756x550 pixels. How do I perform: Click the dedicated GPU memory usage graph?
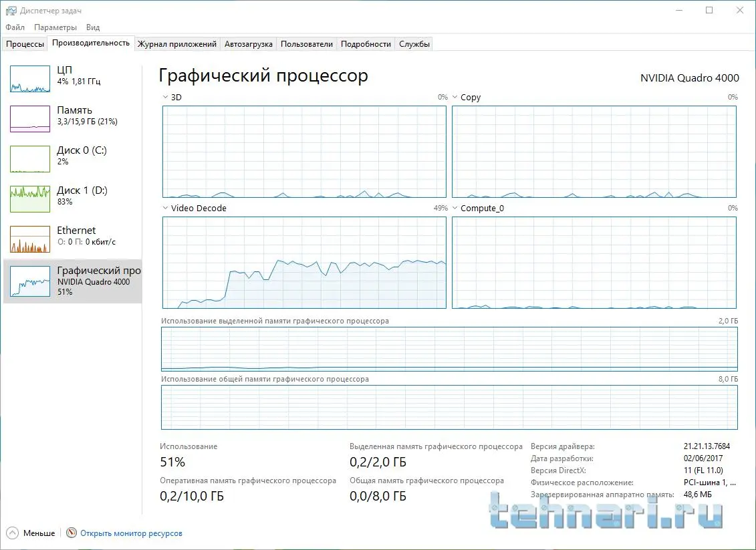449,349
